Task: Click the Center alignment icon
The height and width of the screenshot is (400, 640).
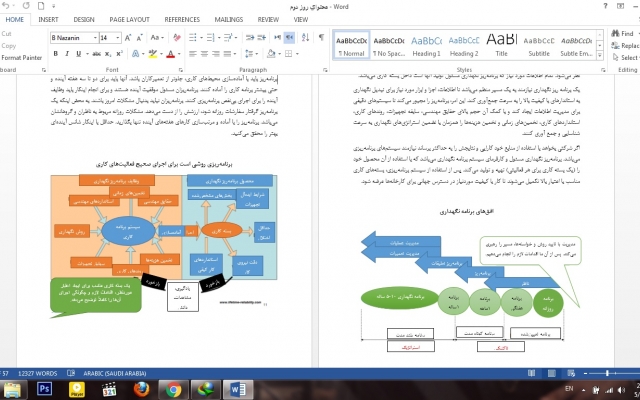Action: pyautogui.click(x=204, y=53)
